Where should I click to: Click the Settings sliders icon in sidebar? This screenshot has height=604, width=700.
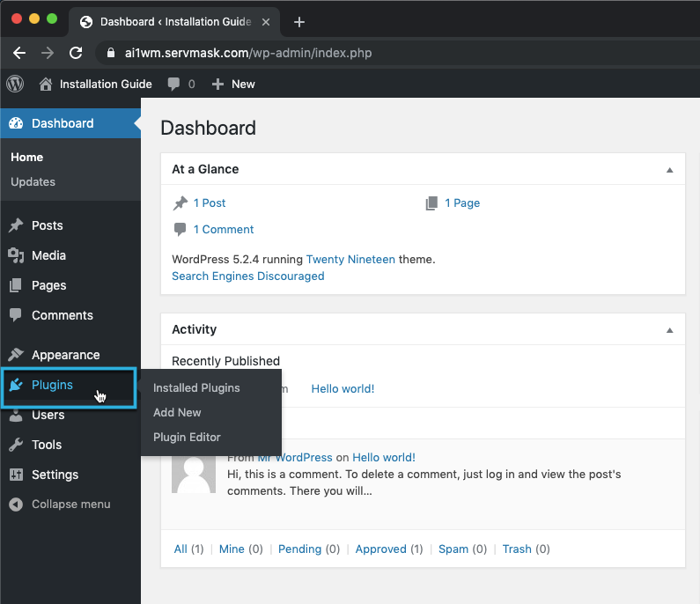click(16, 475)
